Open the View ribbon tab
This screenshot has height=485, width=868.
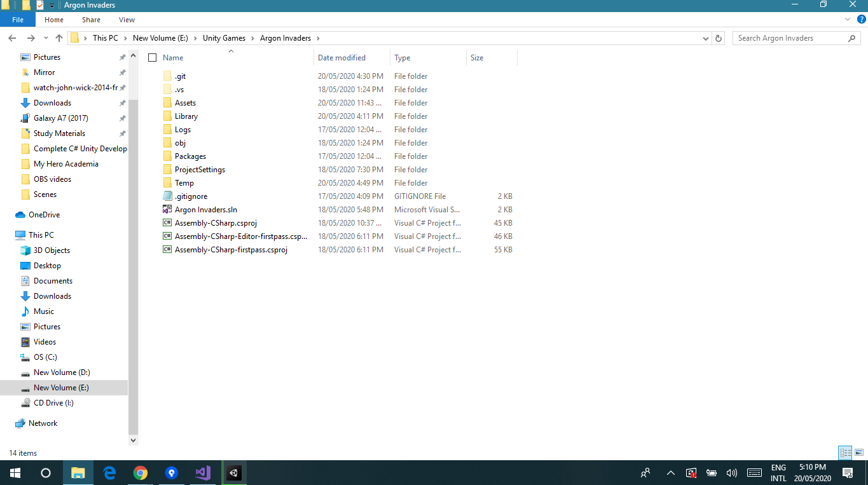[127, 20]
